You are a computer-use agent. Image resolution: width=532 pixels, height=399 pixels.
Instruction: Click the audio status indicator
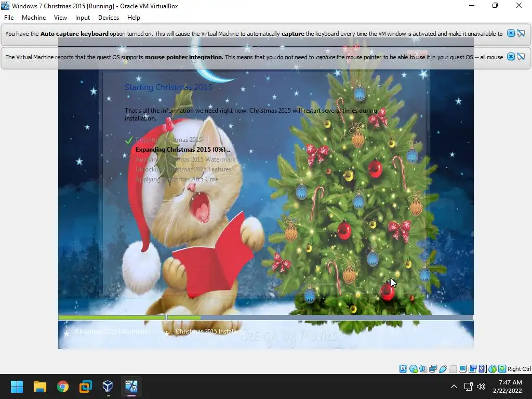423,369
